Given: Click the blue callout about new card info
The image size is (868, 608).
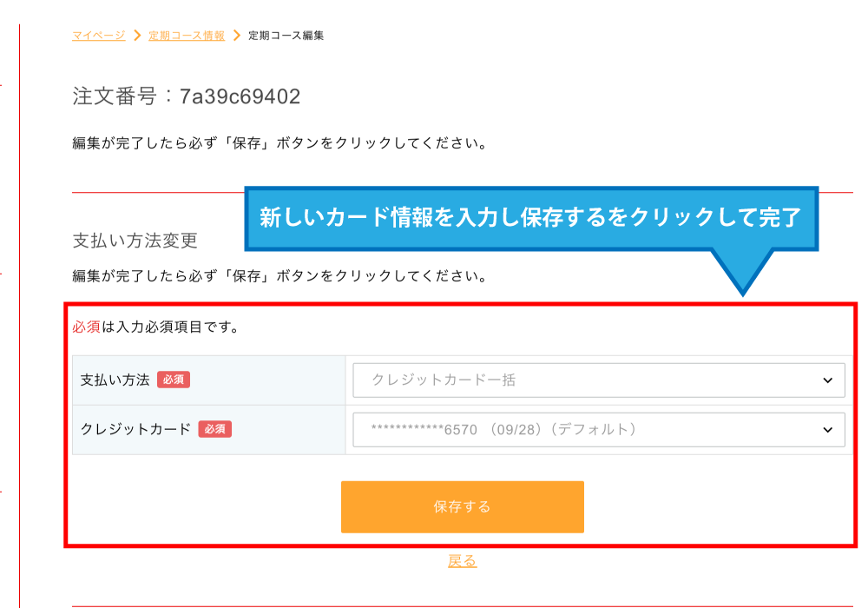Looking at the screenshot, I should [x=530, y=217].
